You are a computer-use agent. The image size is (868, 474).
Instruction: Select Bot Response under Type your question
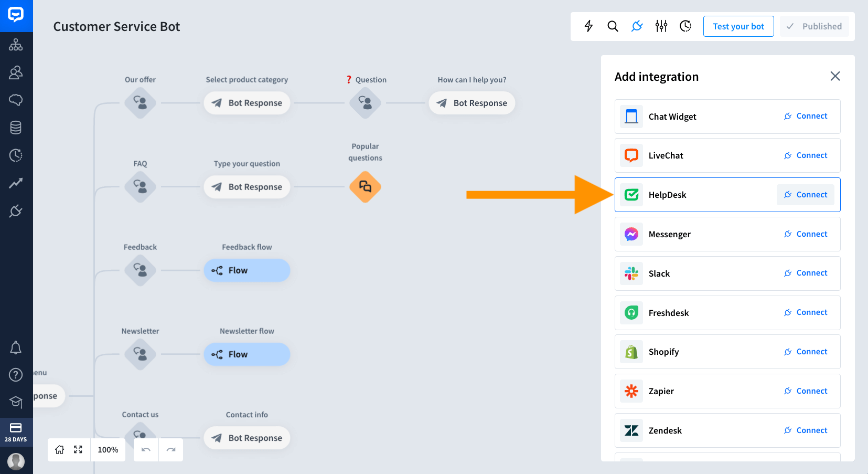pos(247,187)
